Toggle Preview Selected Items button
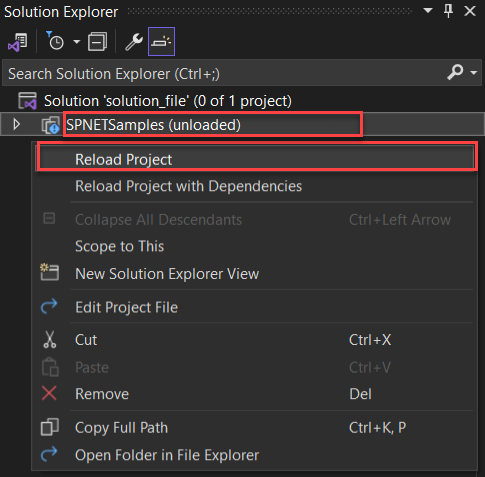 pyautogui.click(x=161, y=42)
